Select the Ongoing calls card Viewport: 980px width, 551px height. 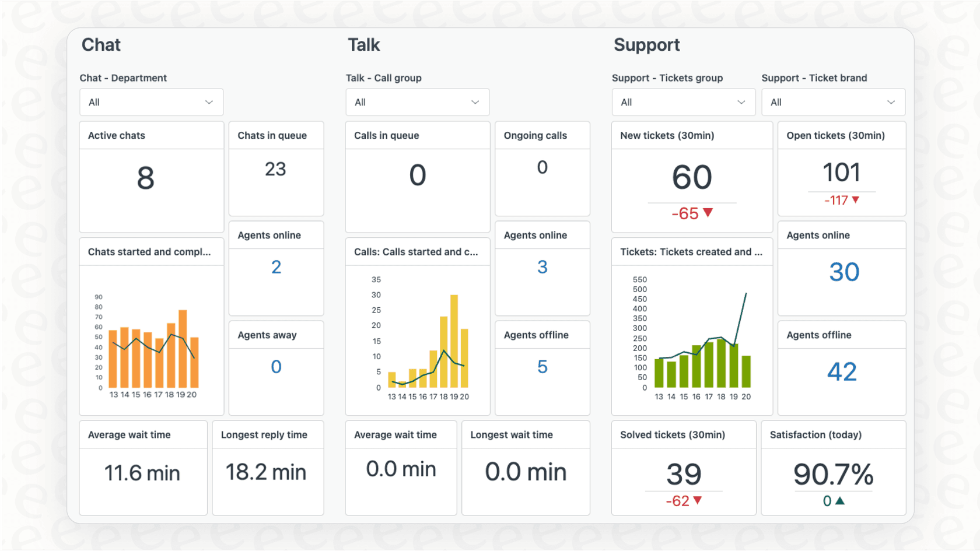[542, 168]
